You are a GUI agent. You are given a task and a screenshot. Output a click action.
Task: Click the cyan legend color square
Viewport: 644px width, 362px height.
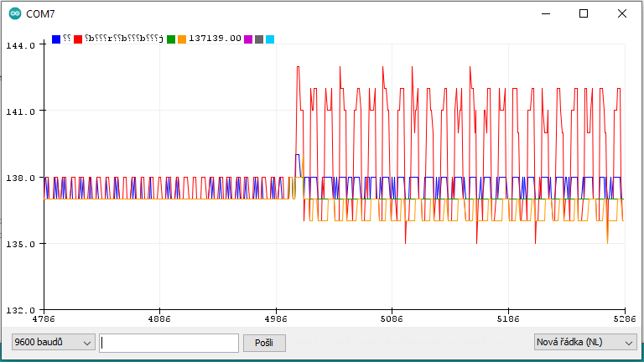270,39
